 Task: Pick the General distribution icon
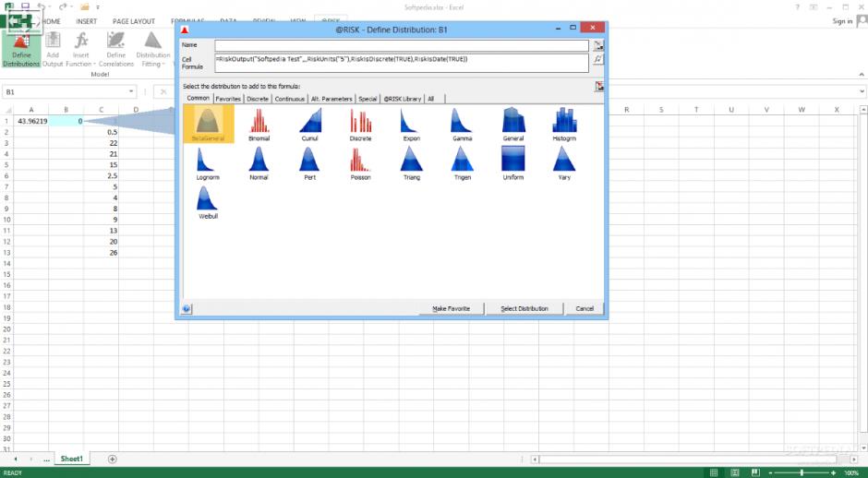[513, 124]
